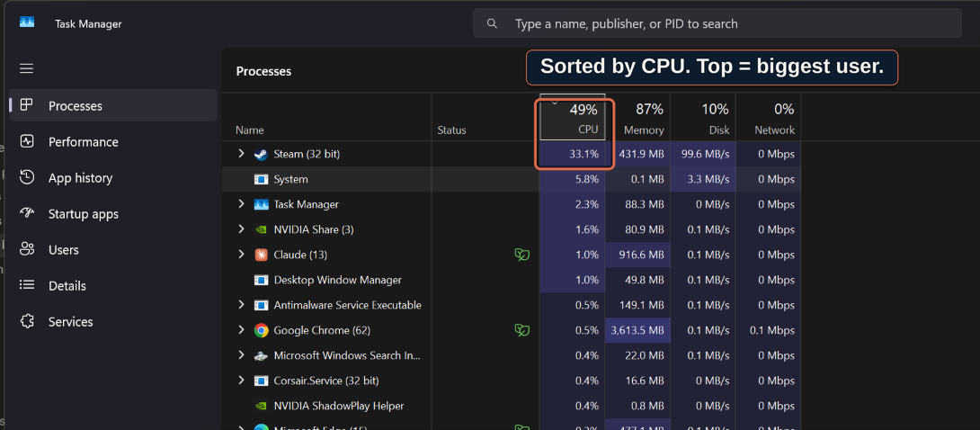Screen dimensions: 980x430
Task: Click the Startup apps gauge icon
Action: 26,213
